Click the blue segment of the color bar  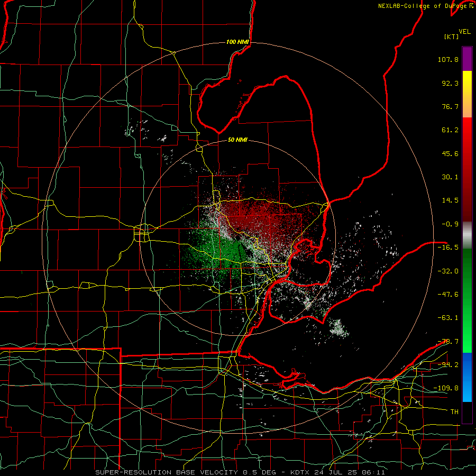click(467, 377)
